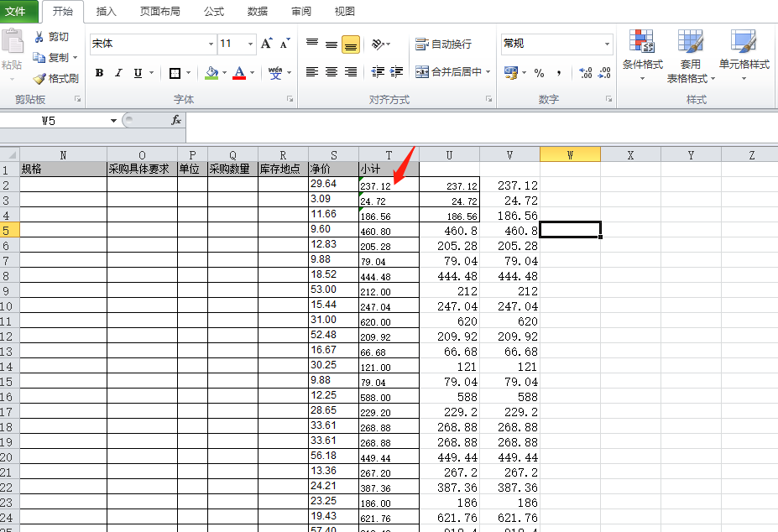Open 套用表格格式 table format gallery
Screen dimensions: 778x532
[691, 56]
